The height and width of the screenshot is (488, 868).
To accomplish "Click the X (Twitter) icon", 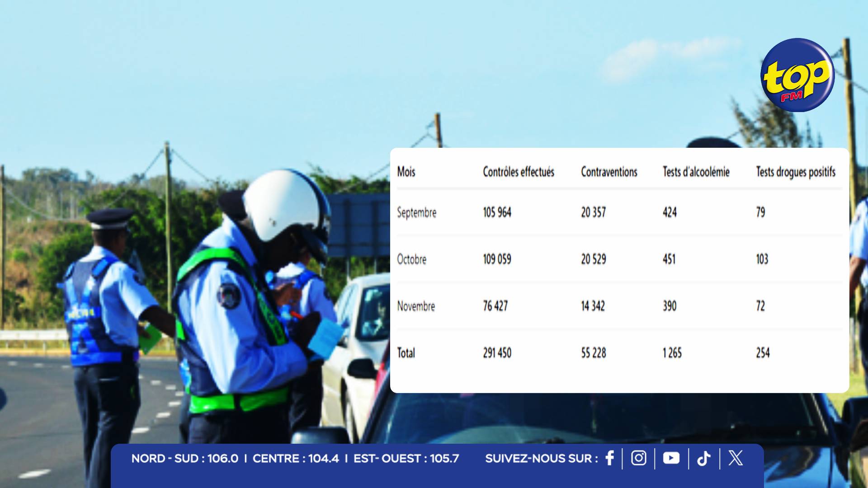I will click(736, 458).
